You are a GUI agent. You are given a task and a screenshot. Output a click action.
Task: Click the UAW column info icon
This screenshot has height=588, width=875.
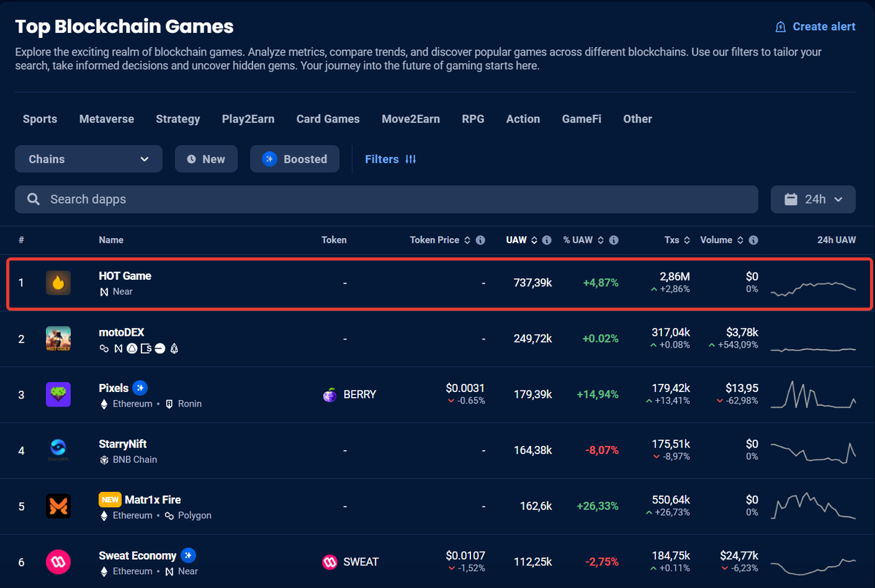click(547, 240)
